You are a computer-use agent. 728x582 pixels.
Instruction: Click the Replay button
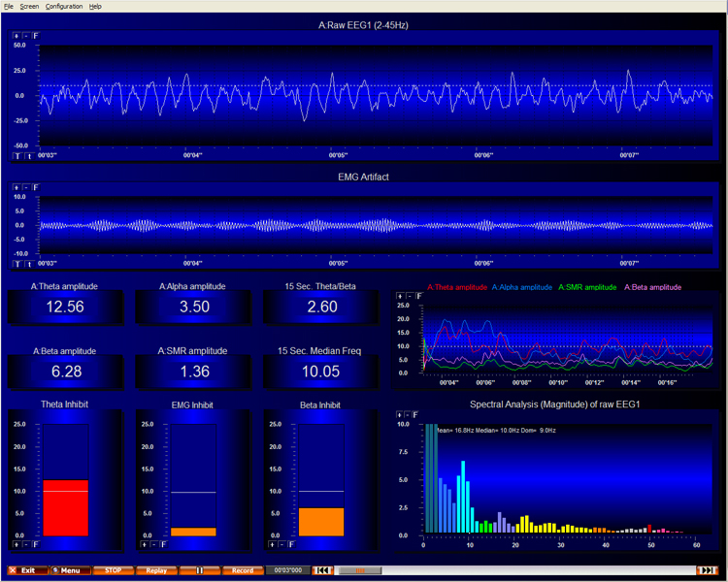coord(156,570)
